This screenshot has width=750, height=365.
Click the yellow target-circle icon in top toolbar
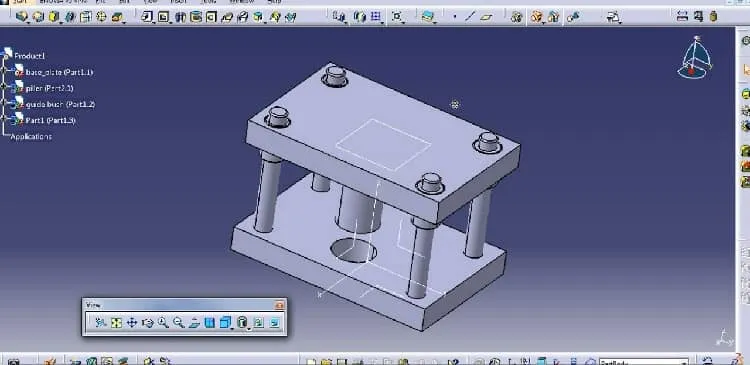101,17
